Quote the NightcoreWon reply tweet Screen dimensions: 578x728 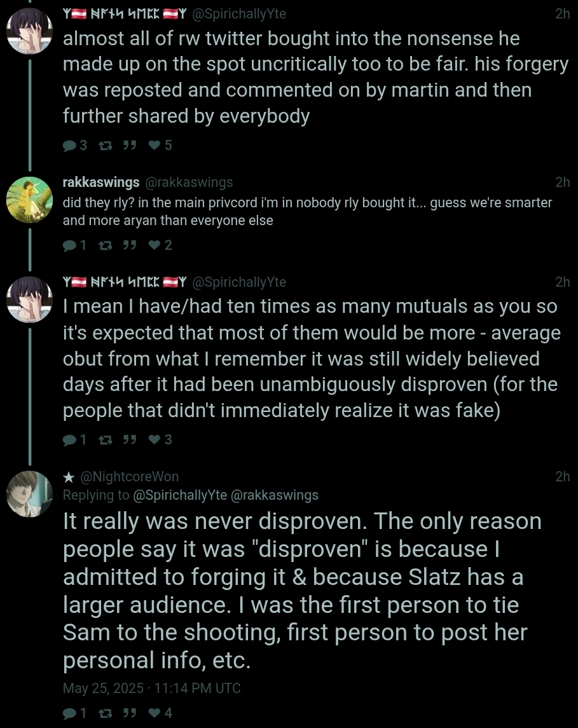tap(130, 713)
